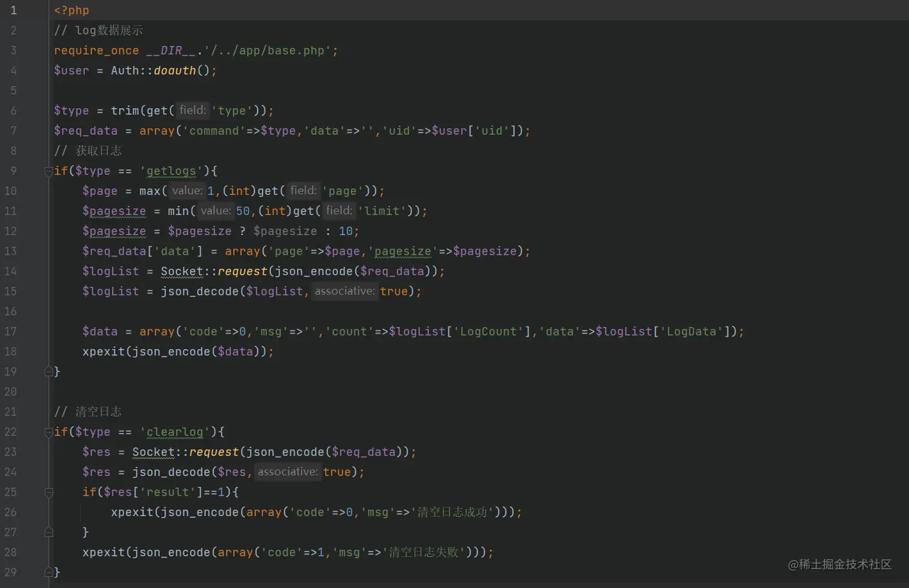Click the request method on line 14
The height and width of the screenshot is (588, 909).
click(x=242, y=271)
